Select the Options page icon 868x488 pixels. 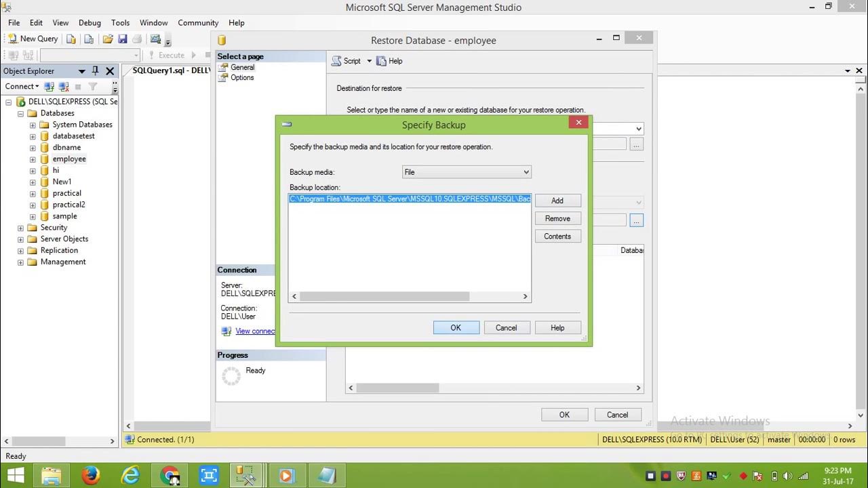tap(224, 77)
